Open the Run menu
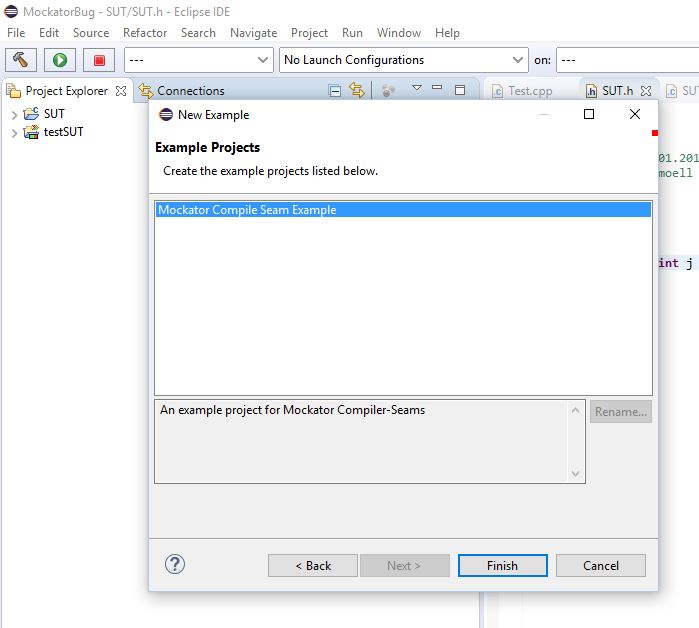Screen dimensions: 699x628 352,33
